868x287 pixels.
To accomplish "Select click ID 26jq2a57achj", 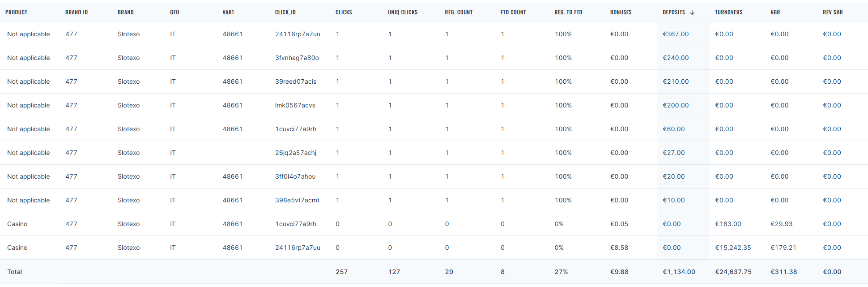I will click(296, 153).
